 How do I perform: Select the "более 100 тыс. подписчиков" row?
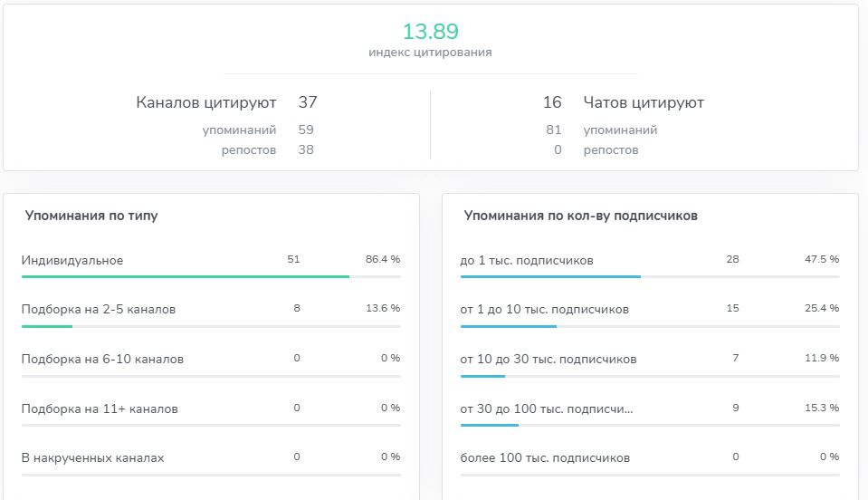pos(545,457)
